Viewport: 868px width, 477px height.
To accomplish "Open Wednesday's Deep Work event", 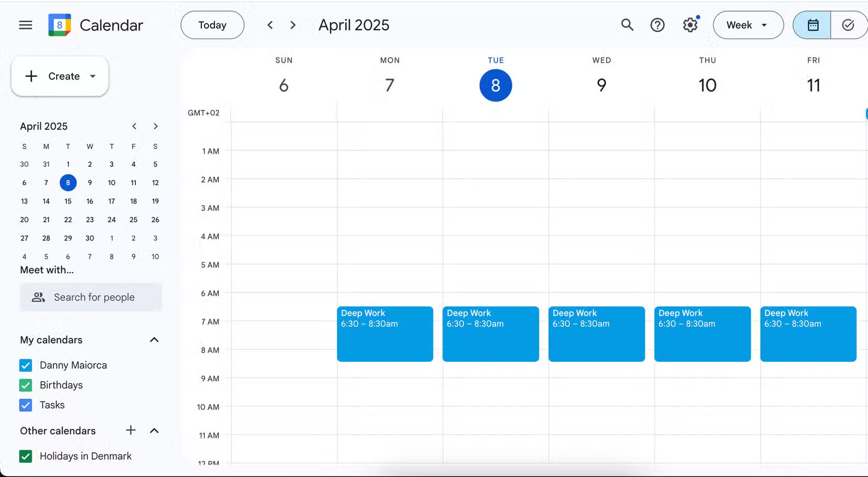I will pos(596,334).
